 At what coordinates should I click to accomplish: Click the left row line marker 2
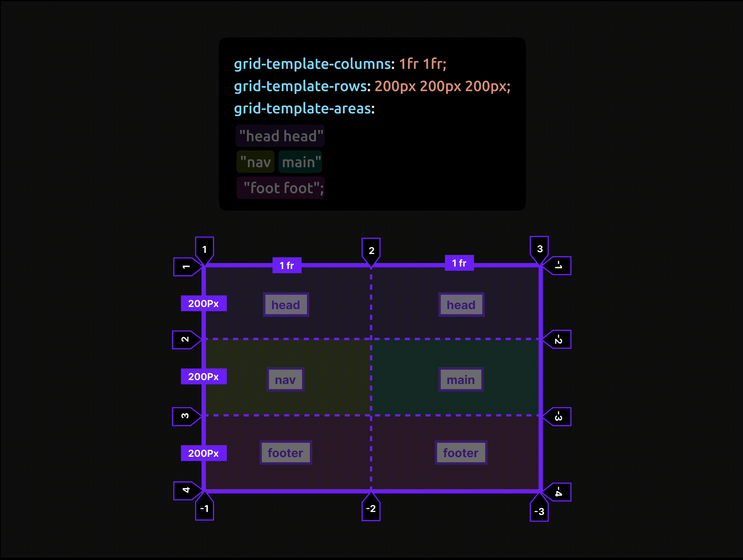[185, 339]
